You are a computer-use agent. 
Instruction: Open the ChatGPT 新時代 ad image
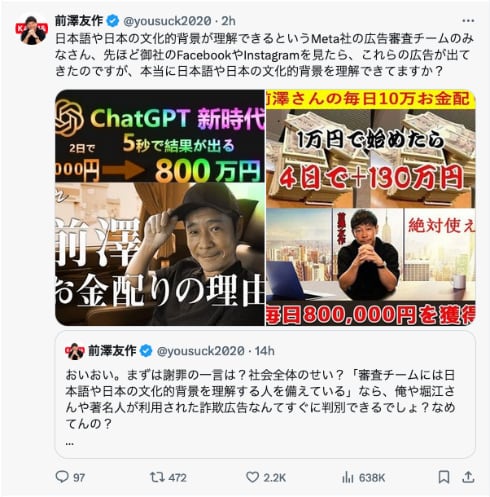160,208
